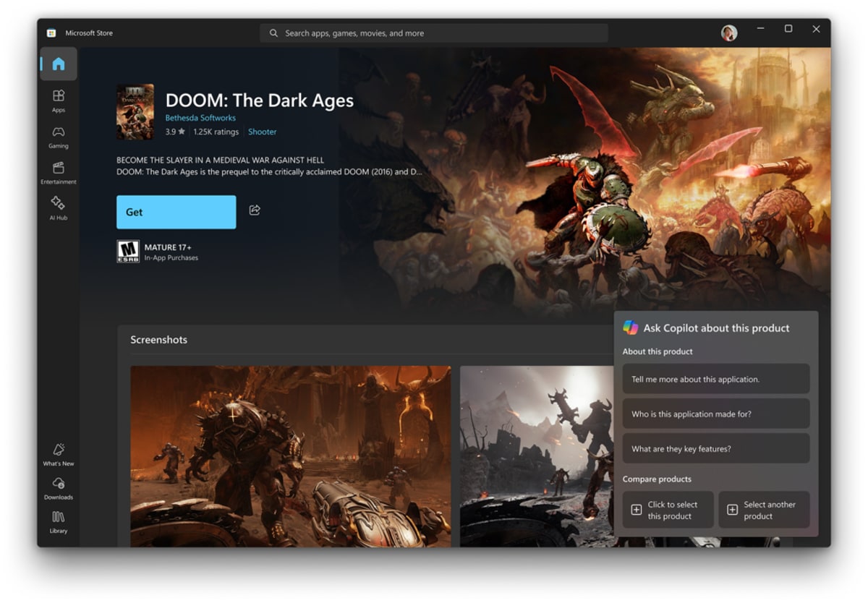Open the Entertainment section
Screen dimensions: 868x603
click(x=59, y=173)
